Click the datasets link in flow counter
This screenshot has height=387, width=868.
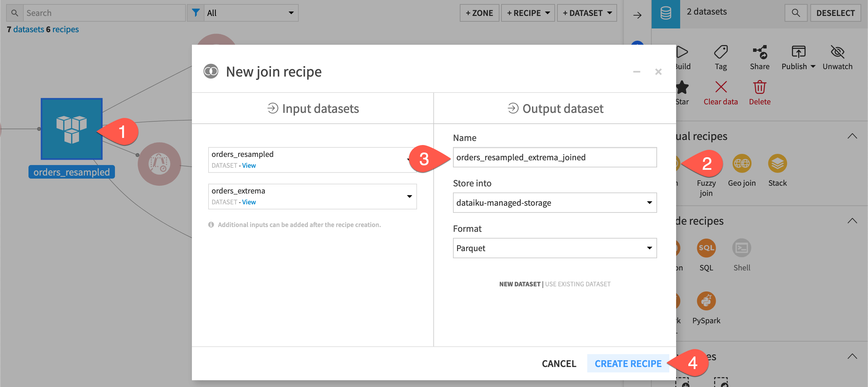tap(29, 29)
